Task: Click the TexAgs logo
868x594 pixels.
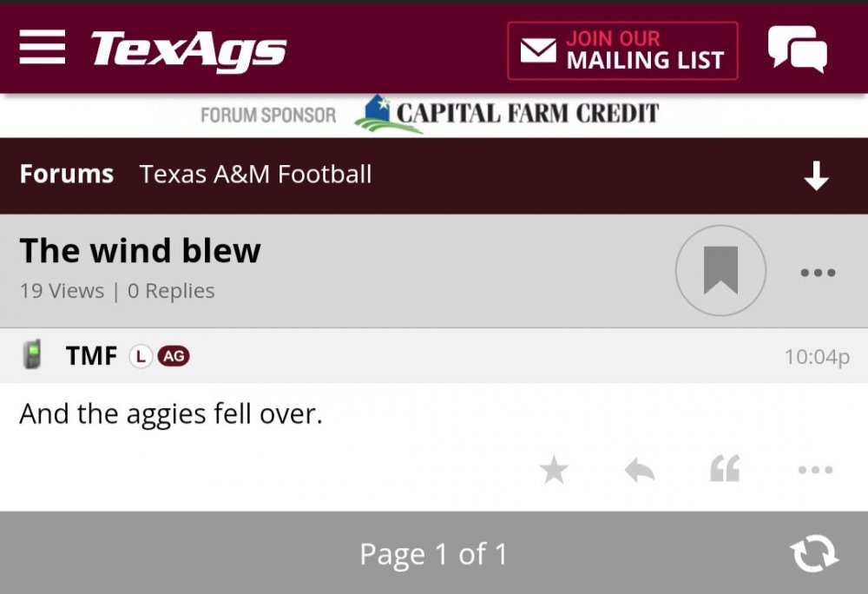Action: coord(188,49)
